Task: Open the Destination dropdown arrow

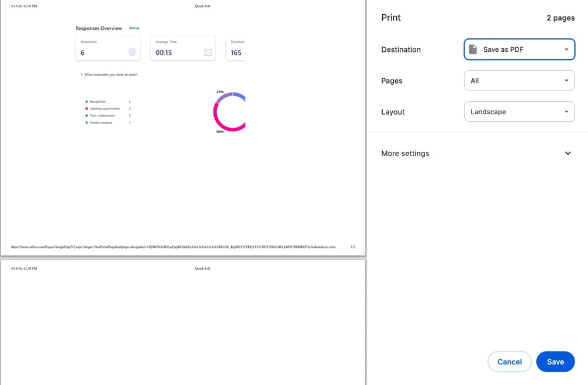Action: [x=566, y=49]
